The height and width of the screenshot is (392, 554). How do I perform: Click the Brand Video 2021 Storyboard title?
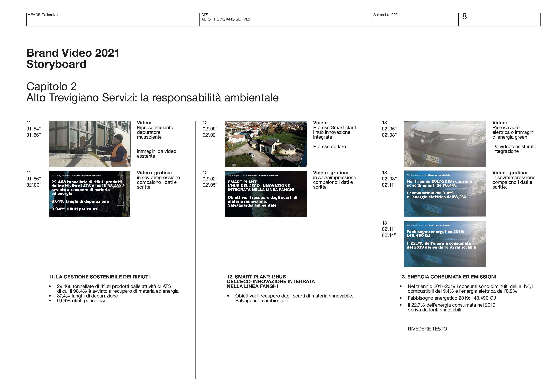click(73, 59)
